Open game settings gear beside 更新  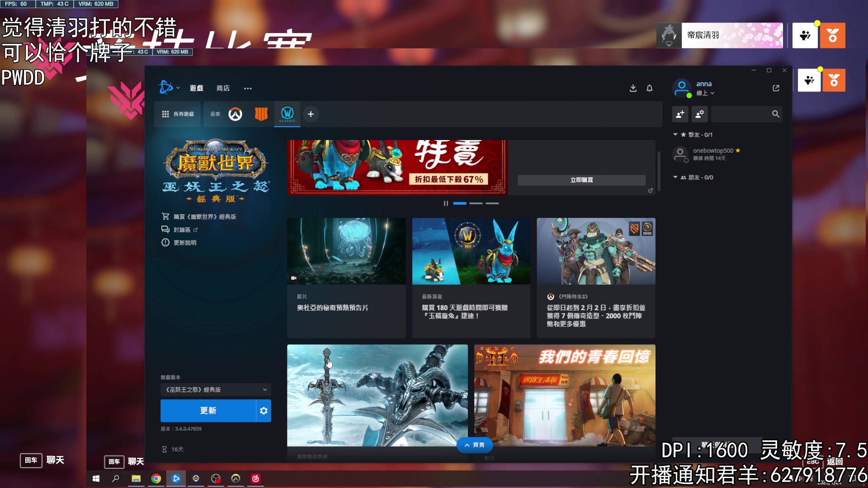(264, 410)
